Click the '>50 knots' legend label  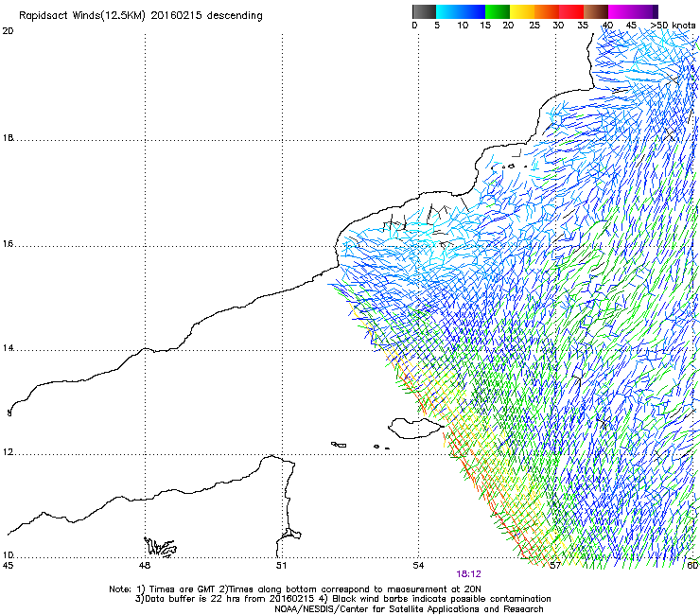coord(674,26)
